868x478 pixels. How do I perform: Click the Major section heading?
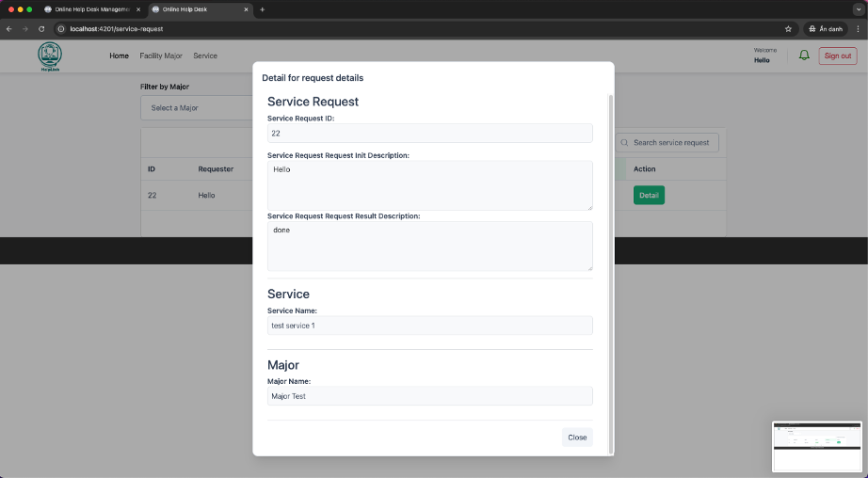(x=282, y=365)
